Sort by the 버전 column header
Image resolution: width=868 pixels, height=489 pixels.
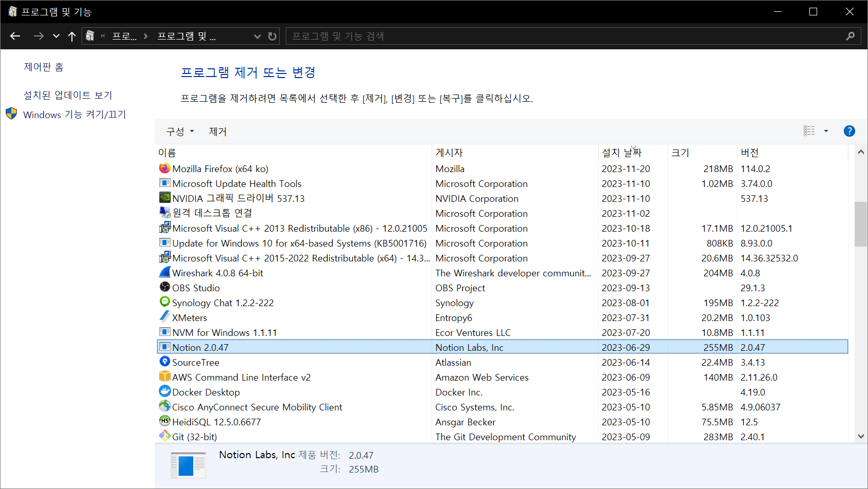(x=792, y=153)
